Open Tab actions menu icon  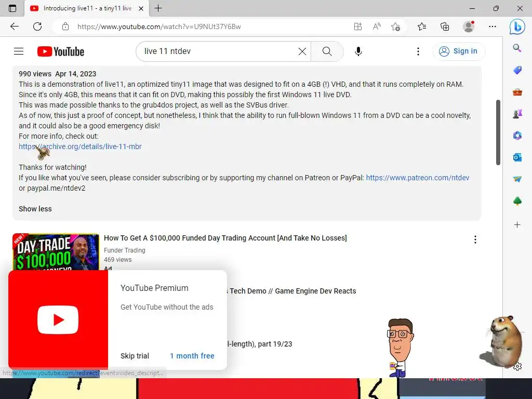pos(12,8)
